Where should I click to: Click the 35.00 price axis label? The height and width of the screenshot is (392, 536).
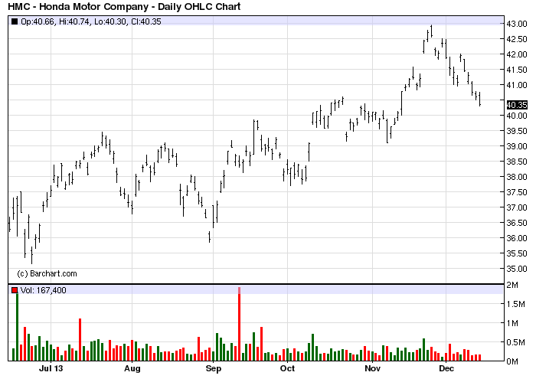click(x=517, y=269)
